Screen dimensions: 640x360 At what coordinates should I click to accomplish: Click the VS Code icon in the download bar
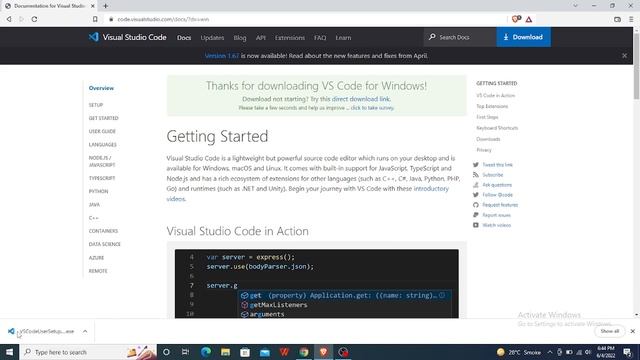tap(11, 331)
